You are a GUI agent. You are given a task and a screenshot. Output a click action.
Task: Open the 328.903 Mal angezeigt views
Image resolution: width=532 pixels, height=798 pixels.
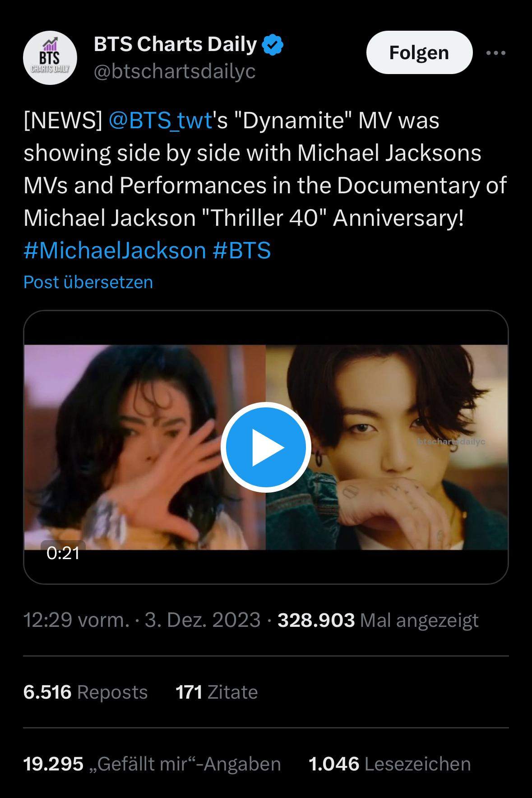click(378, 620)
